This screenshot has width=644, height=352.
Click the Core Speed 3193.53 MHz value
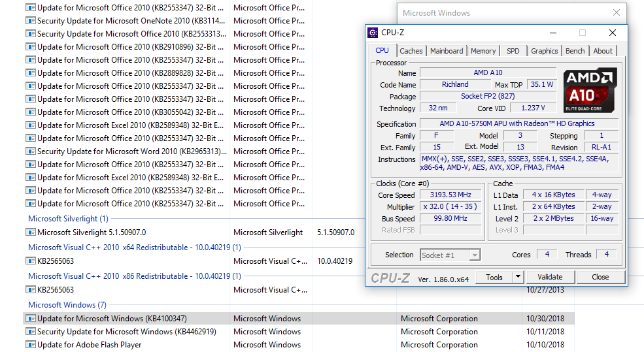coord(450,195)
